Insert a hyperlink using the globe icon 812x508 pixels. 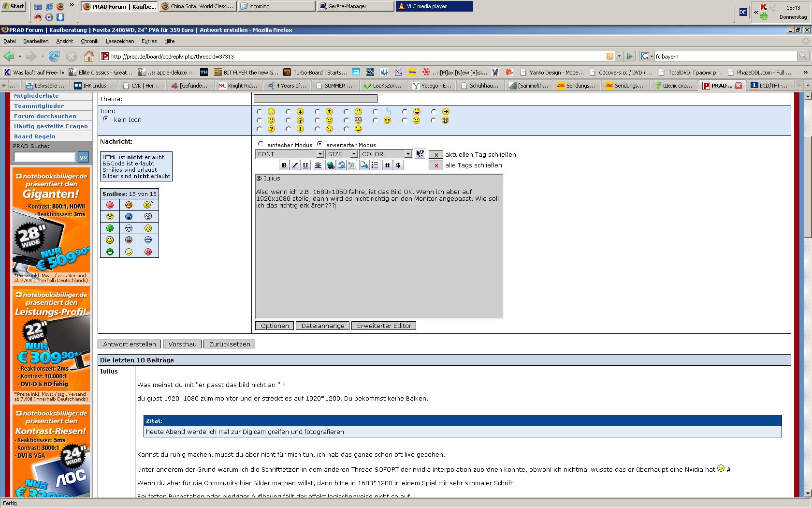tap(330, 165)
